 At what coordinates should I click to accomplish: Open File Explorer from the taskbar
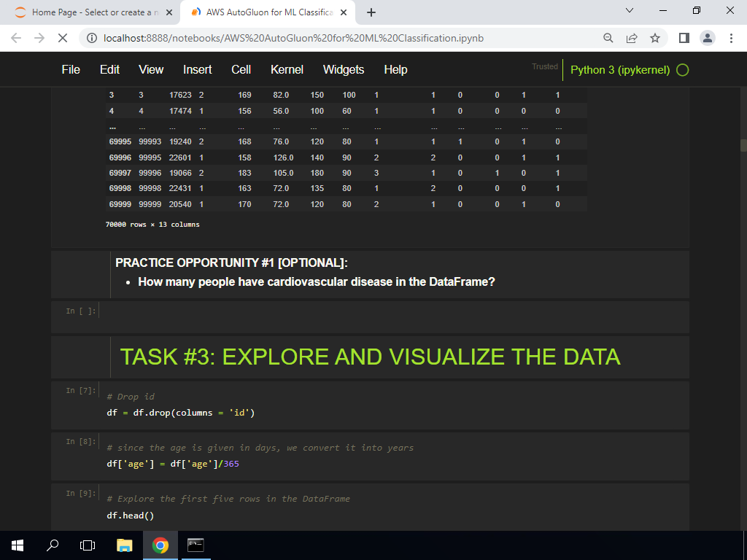(124, 545)
